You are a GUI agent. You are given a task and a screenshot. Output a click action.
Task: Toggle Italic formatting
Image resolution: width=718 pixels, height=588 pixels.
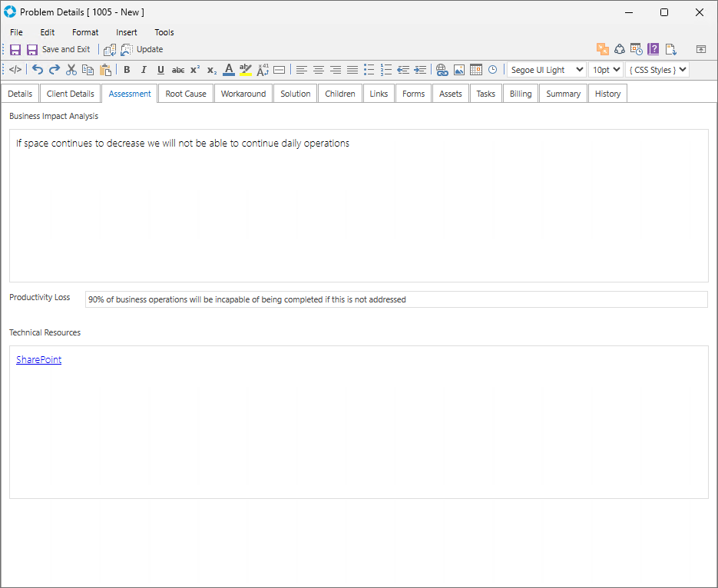click(x=144, y=70)
